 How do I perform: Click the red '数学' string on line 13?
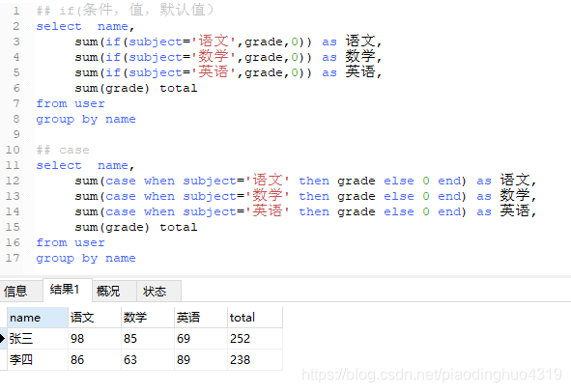pyautogui.click(x=268, y=196)
